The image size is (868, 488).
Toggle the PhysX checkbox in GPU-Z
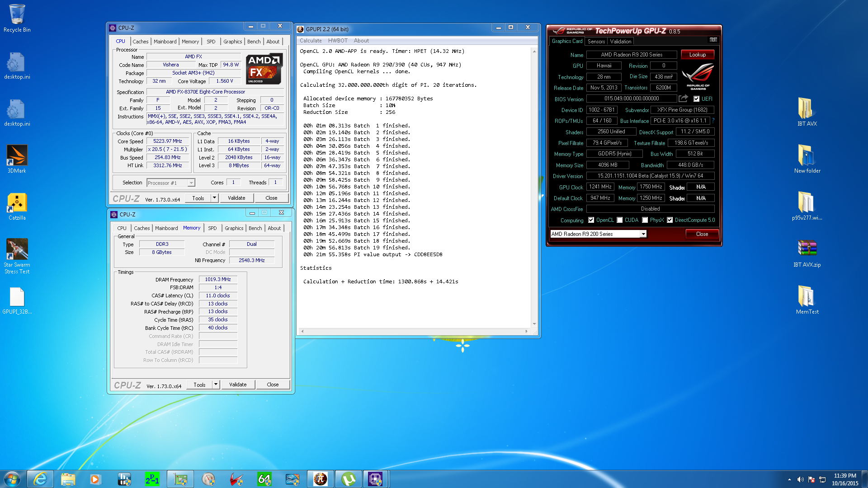coord(645,220)
